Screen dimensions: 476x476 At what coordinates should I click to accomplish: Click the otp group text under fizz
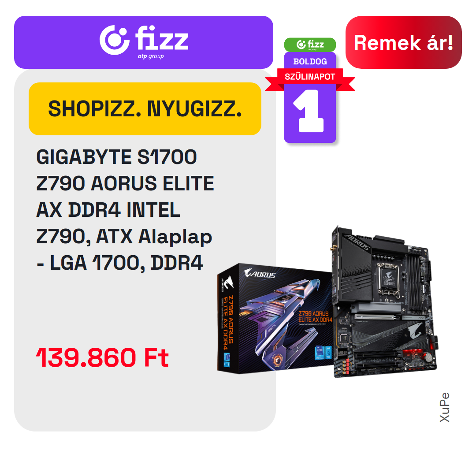[x=151, y=56]
